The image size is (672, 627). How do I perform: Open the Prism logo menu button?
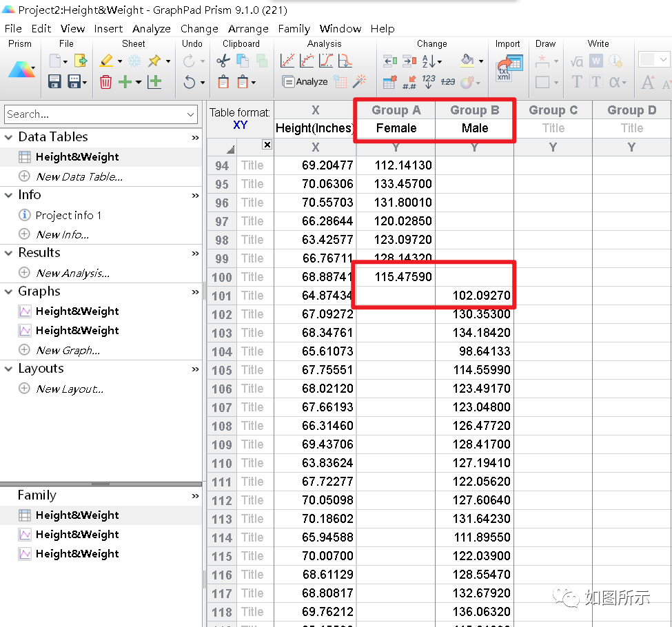(x=21, y=70)
